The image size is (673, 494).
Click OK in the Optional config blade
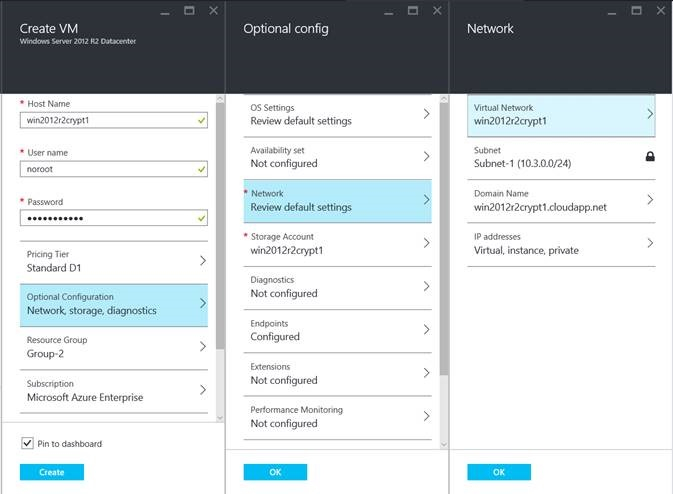tap(275, 472)
